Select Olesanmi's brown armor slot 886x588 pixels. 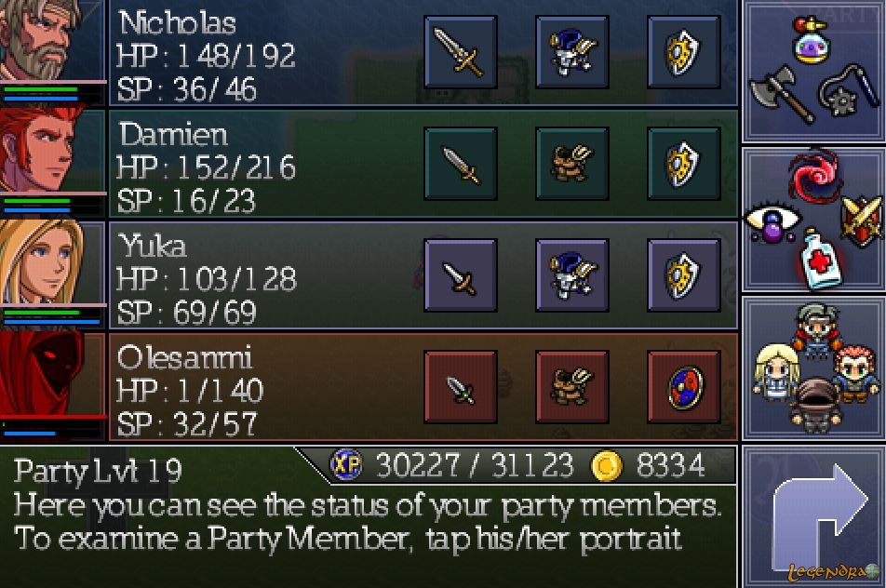571,386
